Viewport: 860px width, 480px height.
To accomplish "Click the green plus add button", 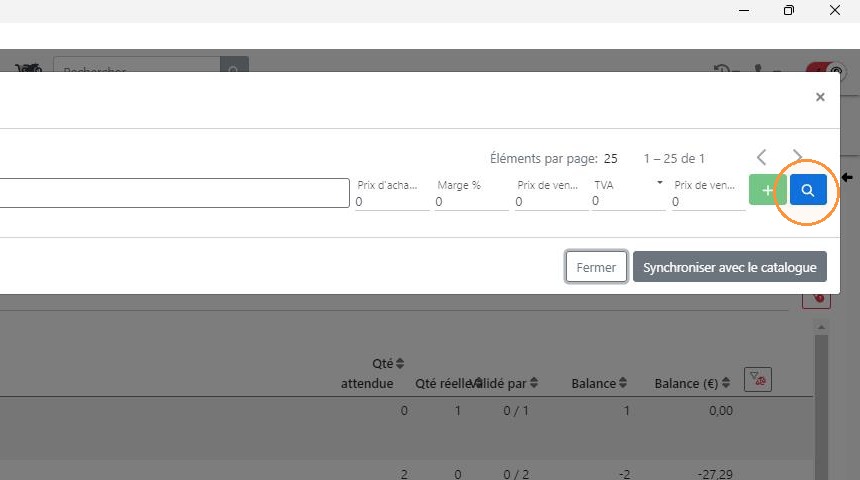I will (x=767, y=190).
